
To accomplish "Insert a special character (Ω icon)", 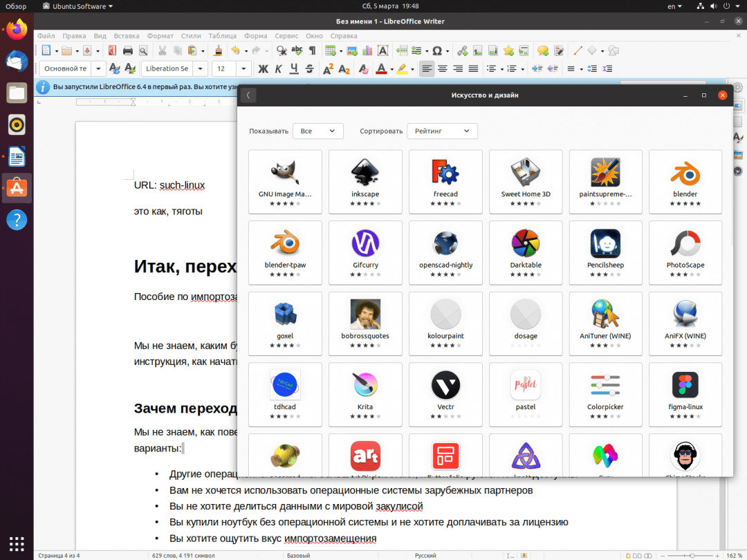I will tap(436, 50).
